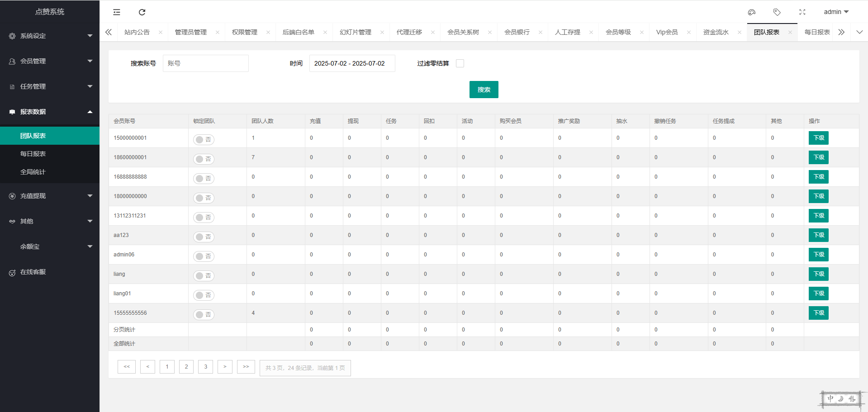Viewport: 868px width, 412px height.
Task: Toggle 锁定团队 switch for 18600000001
Action: pos(204,159)
